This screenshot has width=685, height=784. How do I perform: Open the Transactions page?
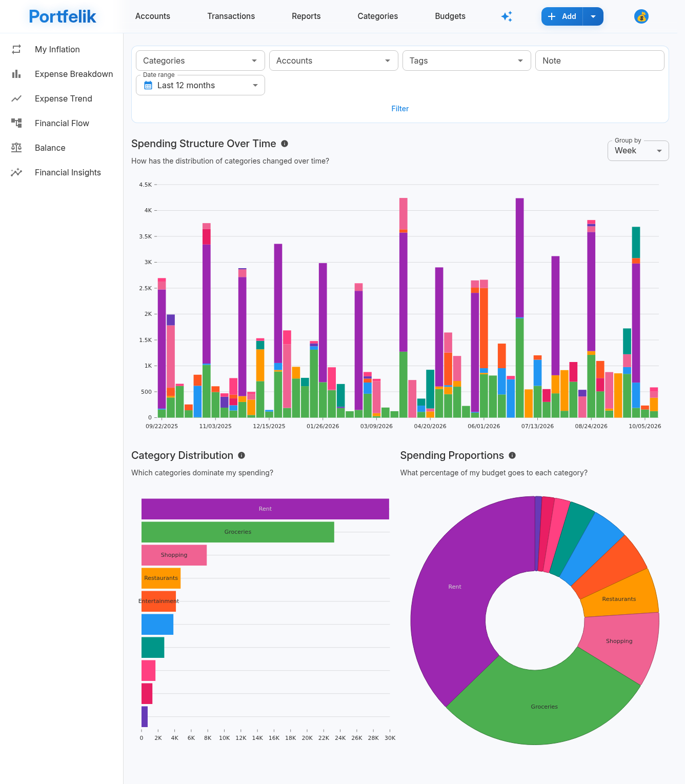coord(231,16)
